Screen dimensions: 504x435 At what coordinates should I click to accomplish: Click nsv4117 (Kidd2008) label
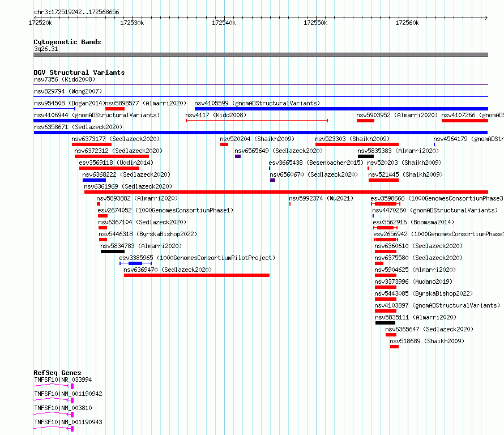(x=216, y=115)
